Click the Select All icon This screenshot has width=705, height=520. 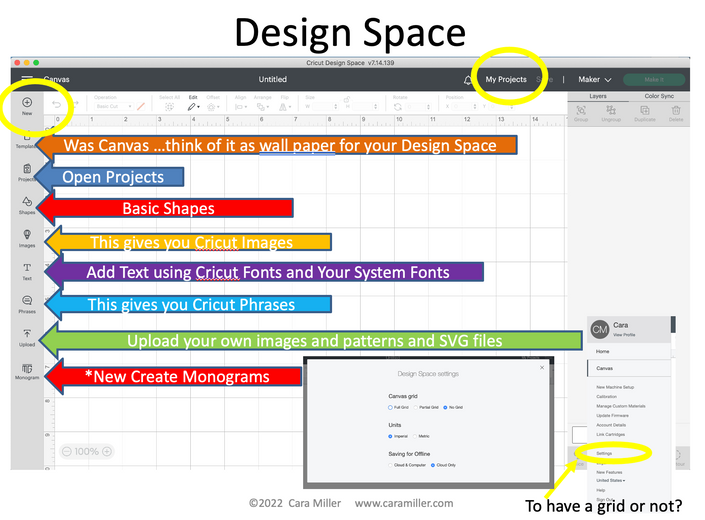(x=169, y=107)
